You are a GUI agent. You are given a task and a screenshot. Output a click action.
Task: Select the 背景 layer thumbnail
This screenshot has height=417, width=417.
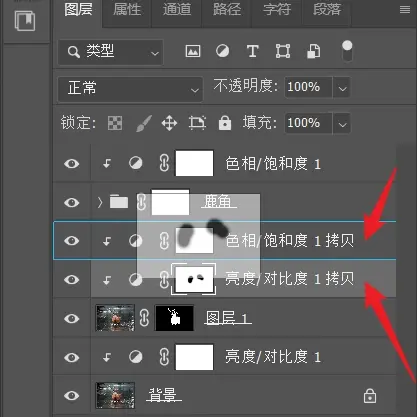point(115,395)
